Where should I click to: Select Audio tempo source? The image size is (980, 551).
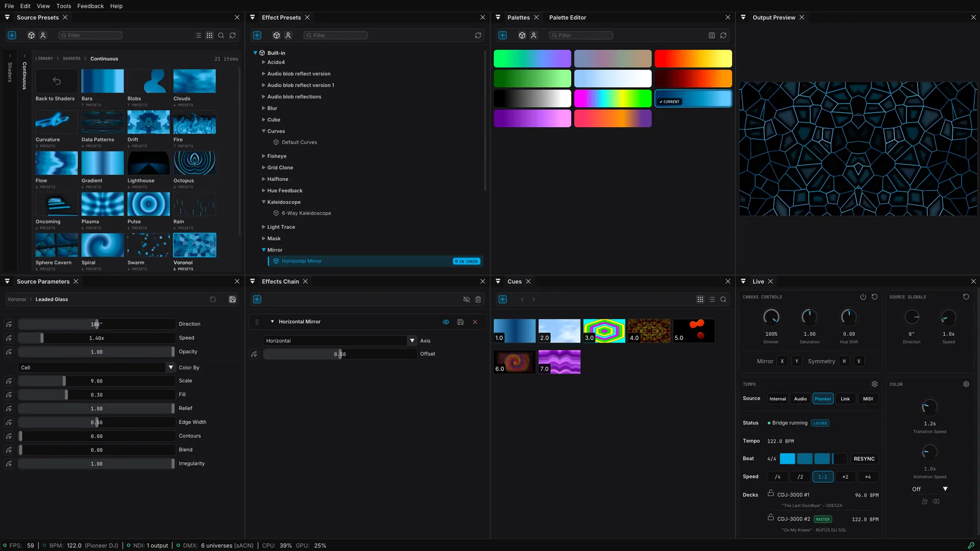tap(800, 399)
